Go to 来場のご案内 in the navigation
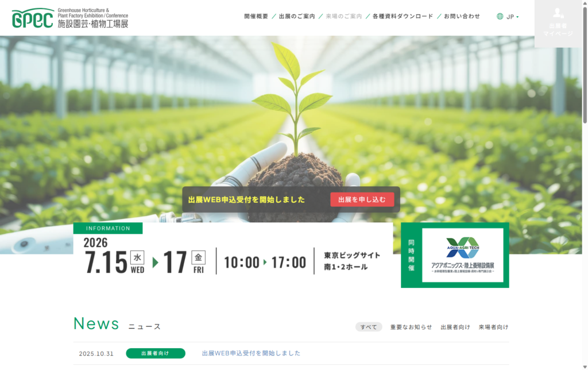This screenshot has height=370, width=588. 343,16
